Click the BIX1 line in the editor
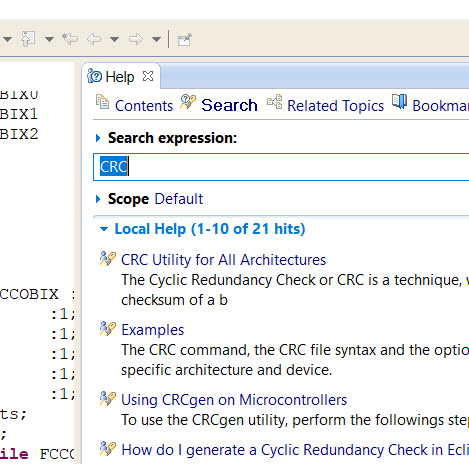Viewport: 469px width, 464px height. (x=19, y=114)
